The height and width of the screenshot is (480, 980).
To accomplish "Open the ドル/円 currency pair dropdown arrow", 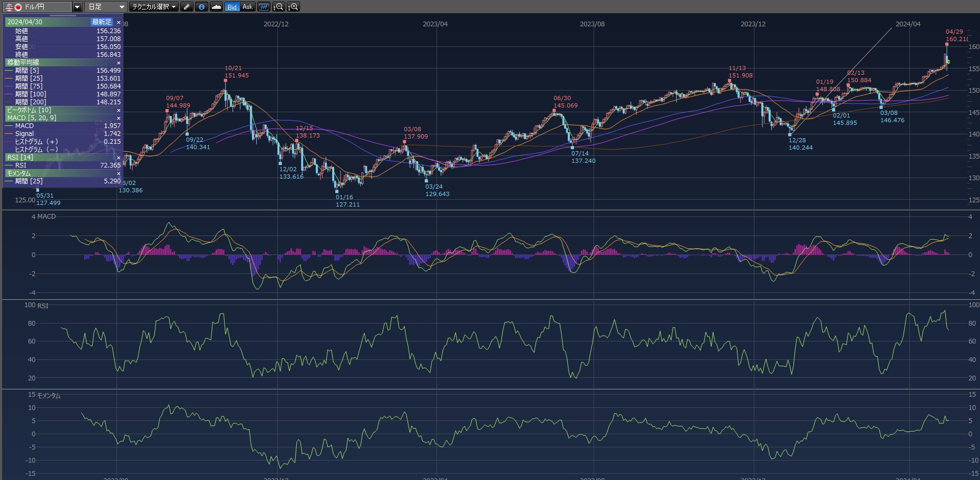I will pyautogui.click(x=77, y=7).
